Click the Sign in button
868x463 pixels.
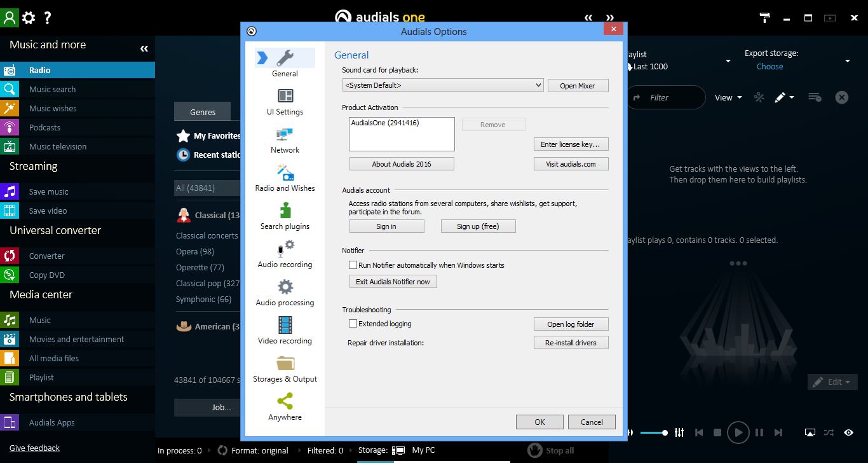(386, 226)
